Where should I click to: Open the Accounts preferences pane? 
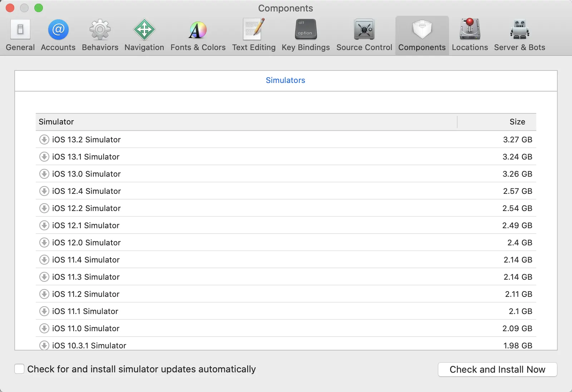(58, 35)
